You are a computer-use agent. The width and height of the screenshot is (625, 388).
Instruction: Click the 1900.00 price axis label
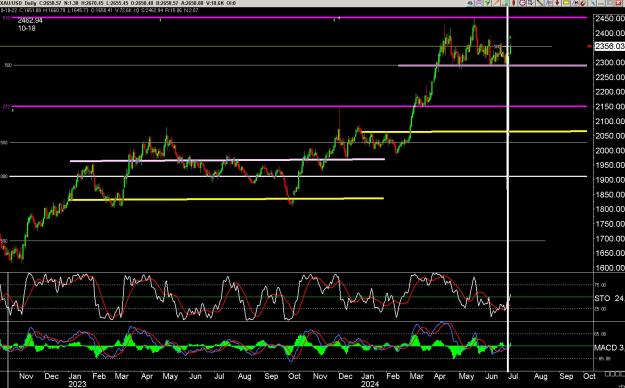tap(609, 180)
